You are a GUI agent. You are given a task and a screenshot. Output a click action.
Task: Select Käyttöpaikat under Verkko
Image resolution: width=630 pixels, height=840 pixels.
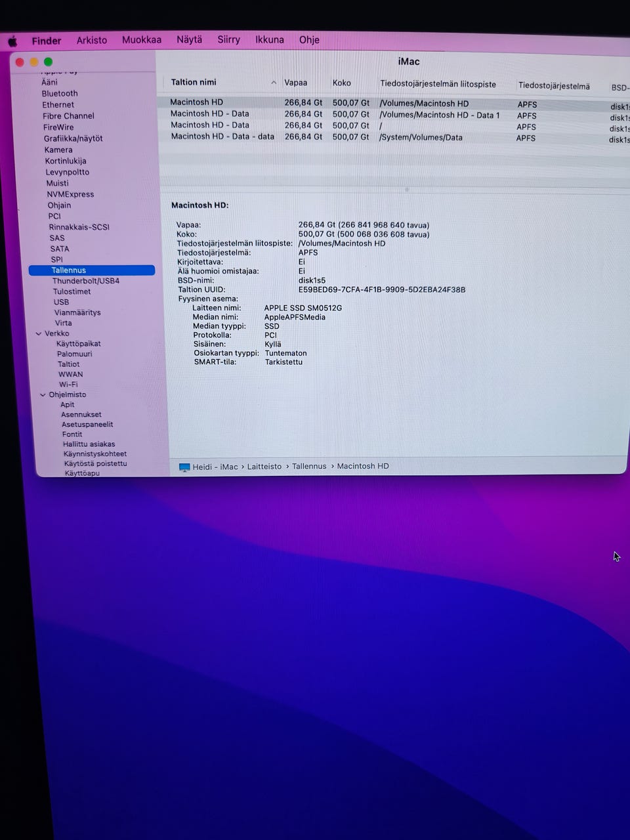(x=79, y=344)
